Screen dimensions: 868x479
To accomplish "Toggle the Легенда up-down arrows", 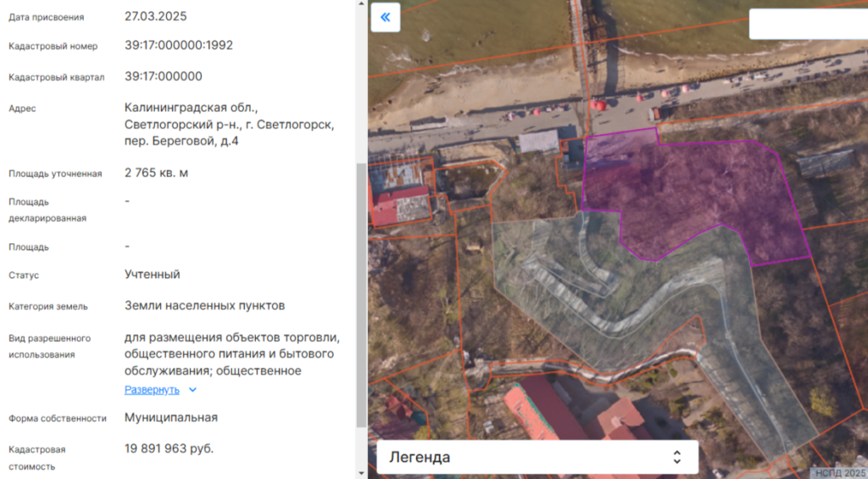I will (676, 458).
